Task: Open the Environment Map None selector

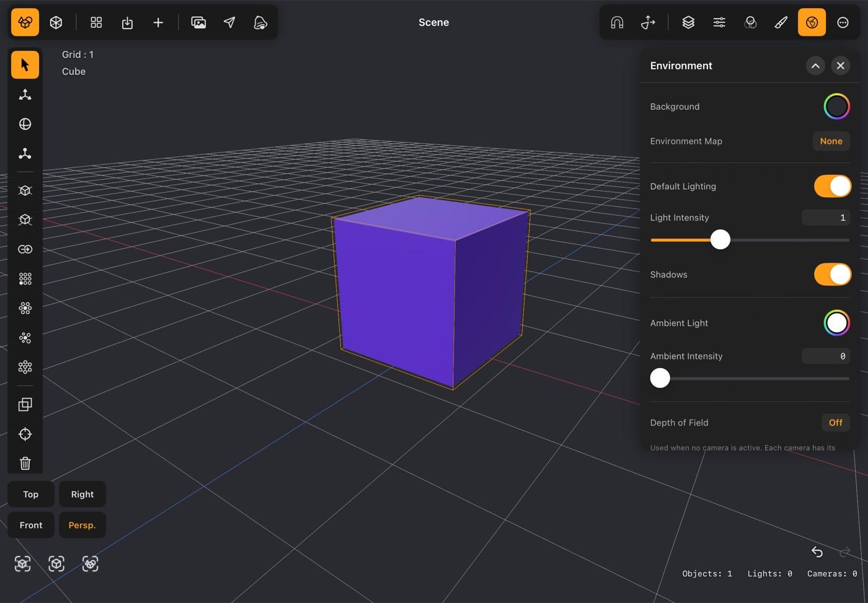Action: (831, 141)
